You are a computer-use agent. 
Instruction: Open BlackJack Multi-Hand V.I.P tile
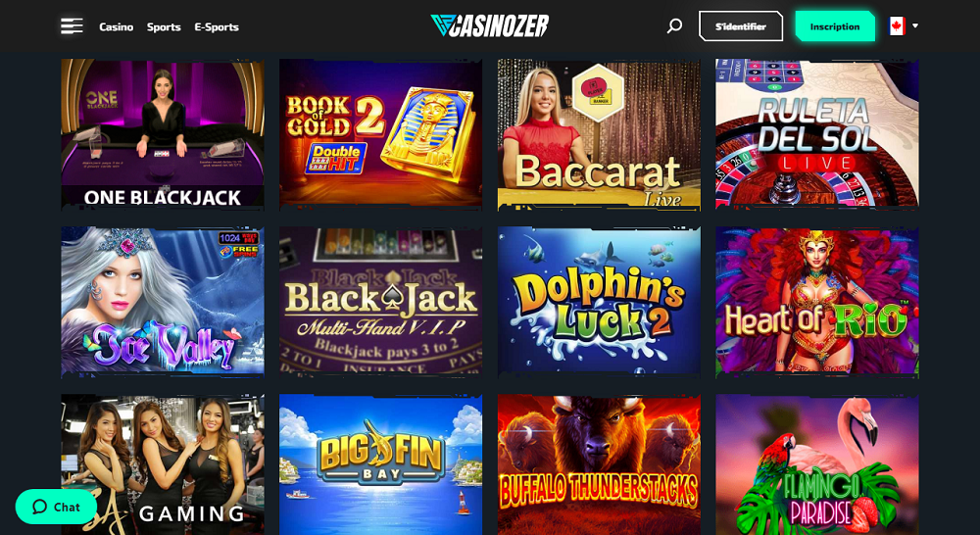(380, 301)
